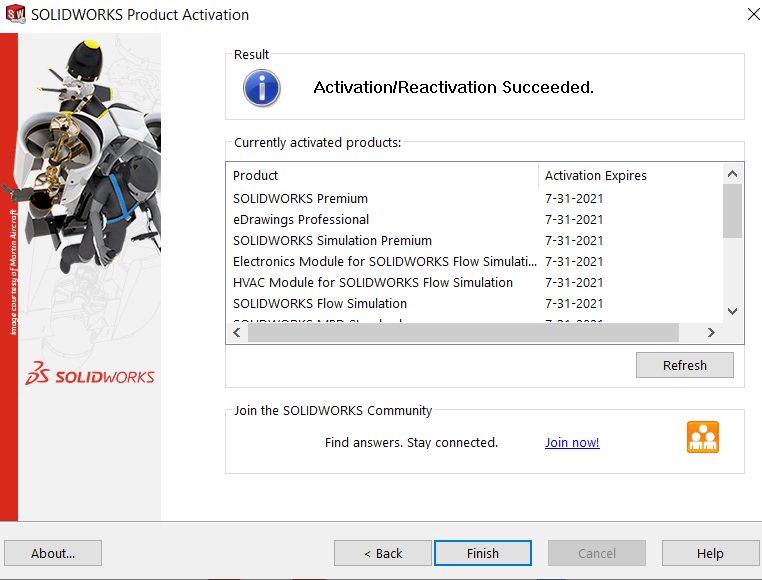Click the SOLIDWORKS logo in side banner

pyautogui.click(x=90, y=374)
